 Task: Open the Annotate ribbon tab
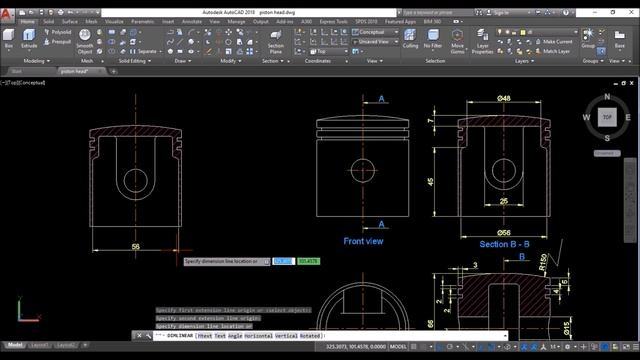click(x=191, y=22)
